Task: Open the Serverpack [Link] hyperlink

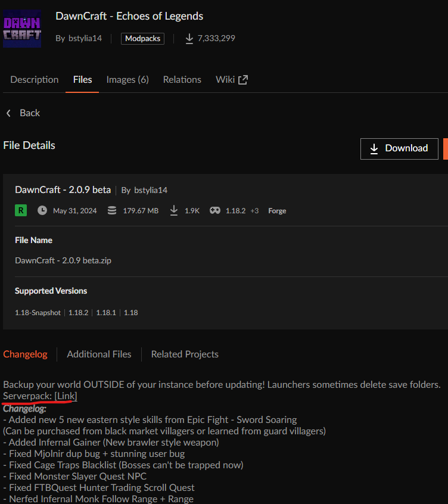Action: 66,396
